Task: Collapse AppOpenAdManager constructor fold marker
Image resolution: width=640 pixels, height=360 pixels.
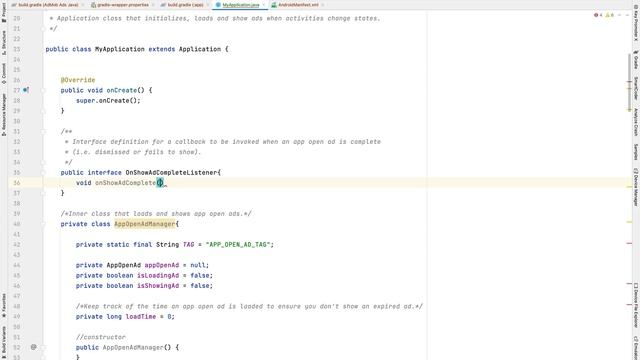Action: tap(43, 347)
